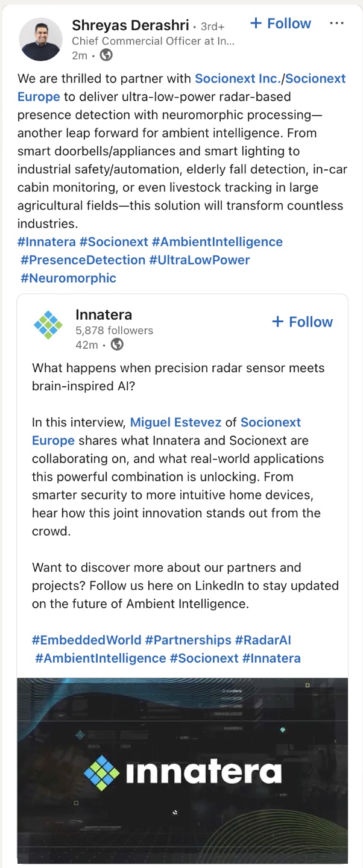Play the Innatera video thumbnail
This screenshot has height=868, width=363.
(x=182, y=771)
